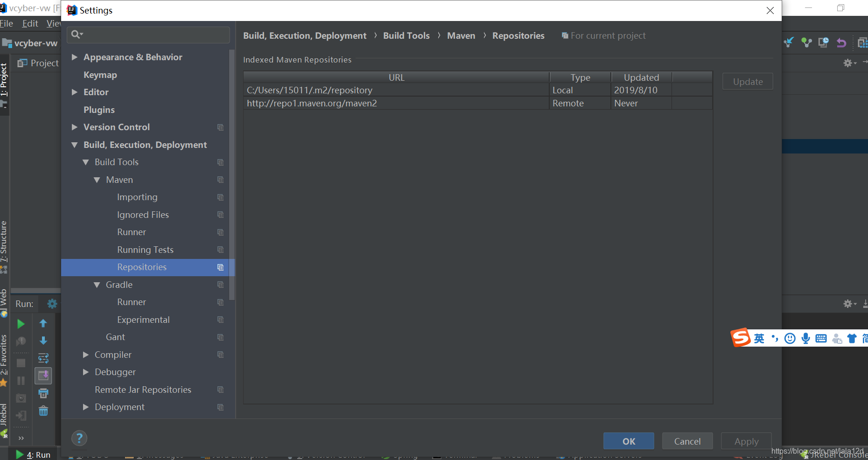Click the exit icon in Run panel
The width and height of the screenshot is (868, 460).
21,416
